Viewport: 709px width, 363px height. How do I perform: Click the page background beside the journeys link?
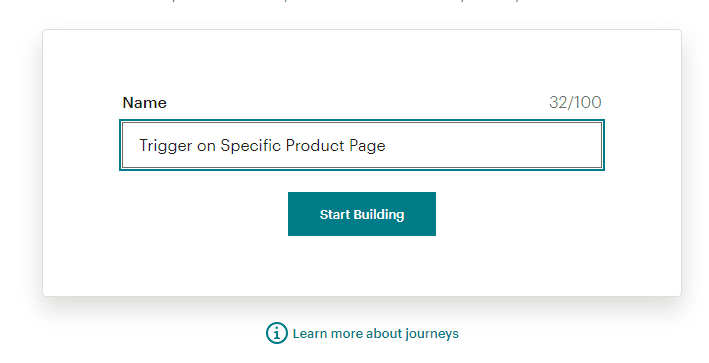[565, 333]
